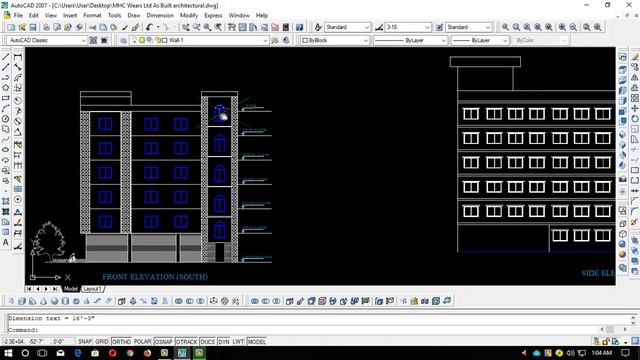640x360 pixels.
Task: Open the AutoCAD Classic workspace dropdown
Action: 47,40
